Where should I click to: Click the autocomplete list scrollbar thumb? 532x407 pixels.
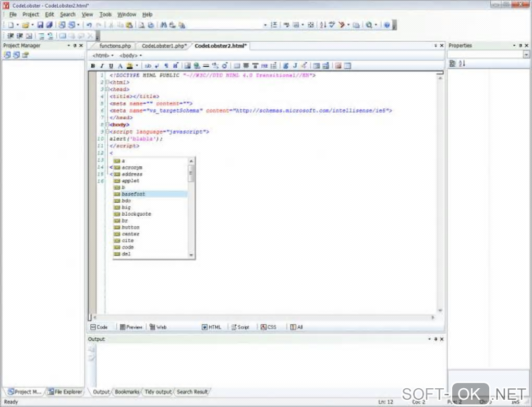(x=191, y=173)
